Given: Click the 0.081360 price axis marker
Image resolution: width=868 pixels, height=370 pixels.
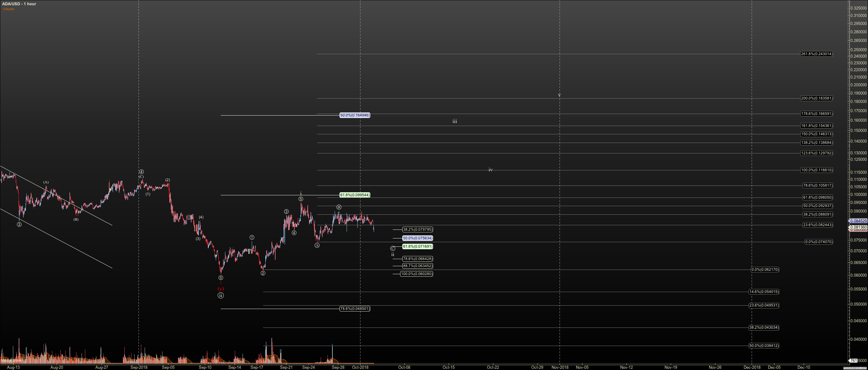Looking at the screenshot, I should click(858, 227).
